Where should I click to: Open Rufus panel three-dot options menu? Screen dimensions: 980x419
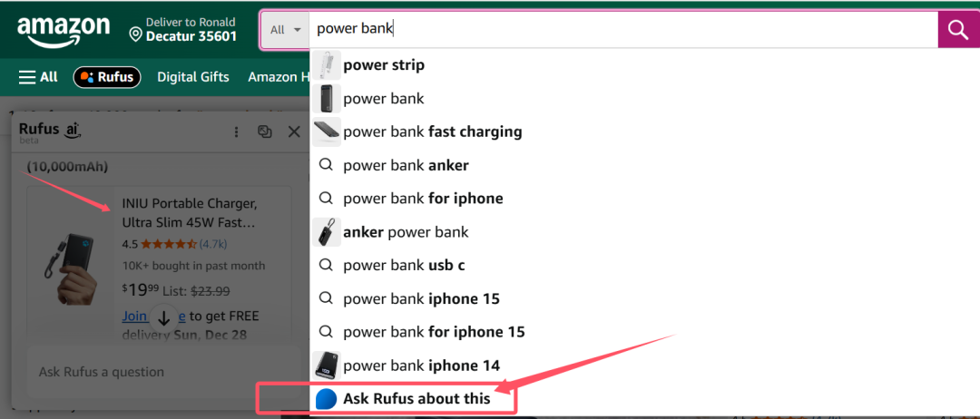pyautogui.click(x=237, y=132)
